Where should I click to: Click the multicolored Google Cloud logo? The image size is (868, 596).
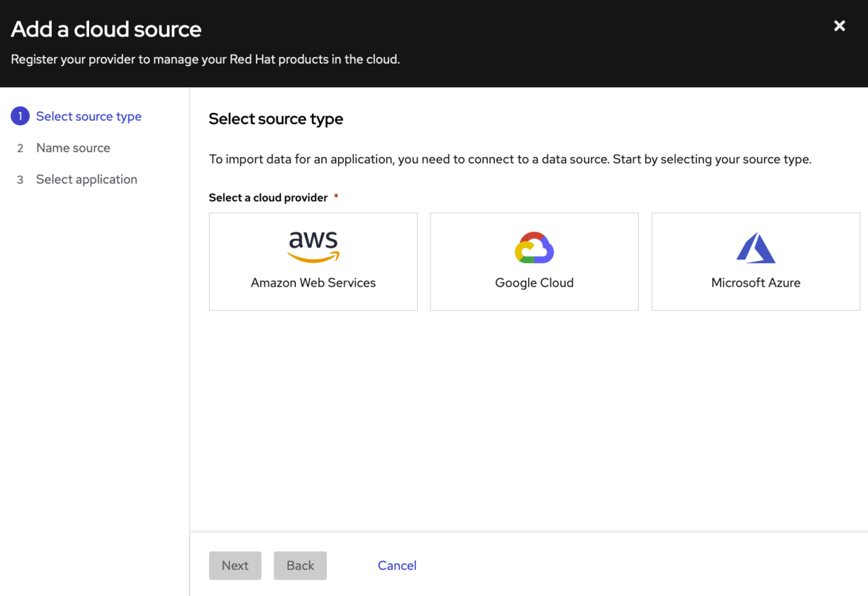point(534,247)
